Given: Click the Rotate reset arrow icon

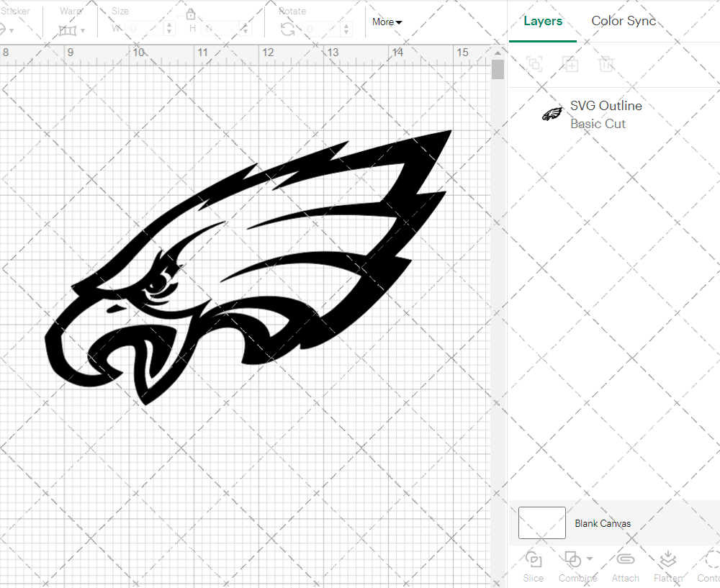Looking at the screenshot, I should click(287, 29).
